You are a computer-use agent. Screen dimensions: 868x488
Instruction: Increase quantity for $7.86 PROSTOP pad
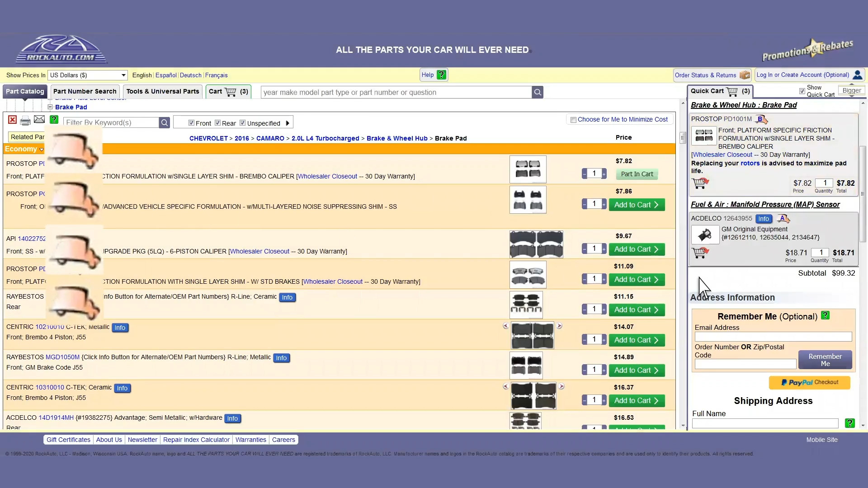pyautogui.click(x=604, y=204)
